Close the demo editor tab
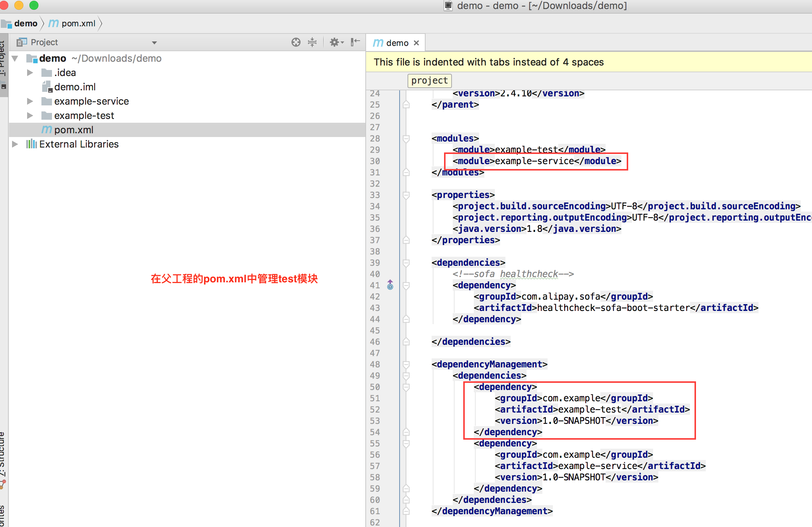This screenshot has width=812, height=527. point(416,43)
